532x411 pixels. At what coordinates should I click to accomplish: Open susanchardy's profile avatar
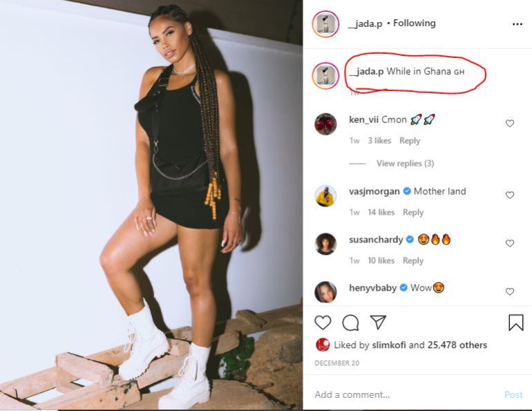(325, 244)
